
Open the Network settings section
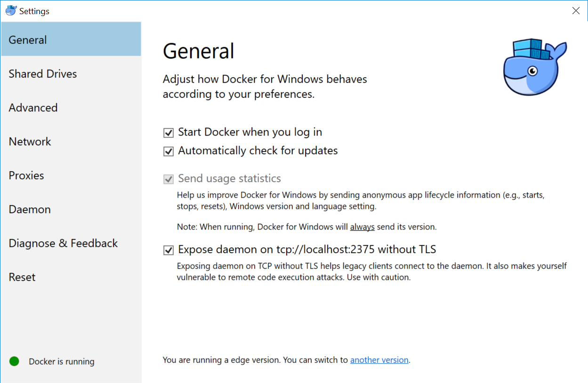pyautogui.click(x=30, y=142)
